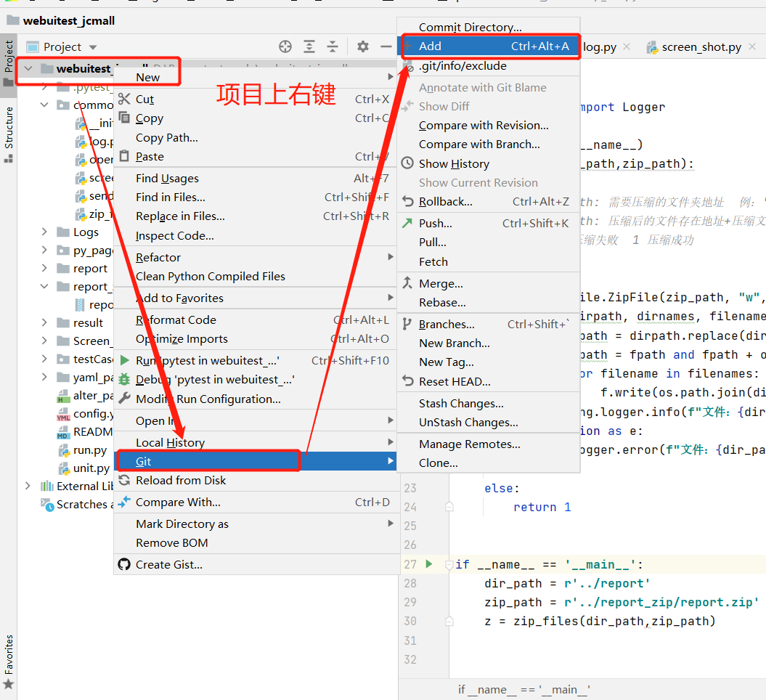The height and width of the screenshot is (700, 766).
Task: Collapse the webuitest root folder
Action: point(28,68)
